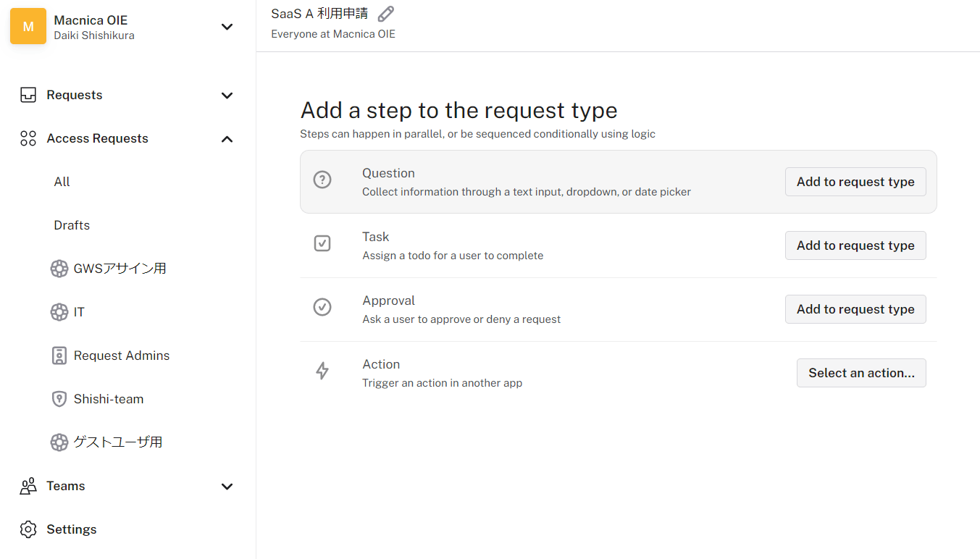
Task: Collapse the Access Requests section chevron
Action: point(227,139)
